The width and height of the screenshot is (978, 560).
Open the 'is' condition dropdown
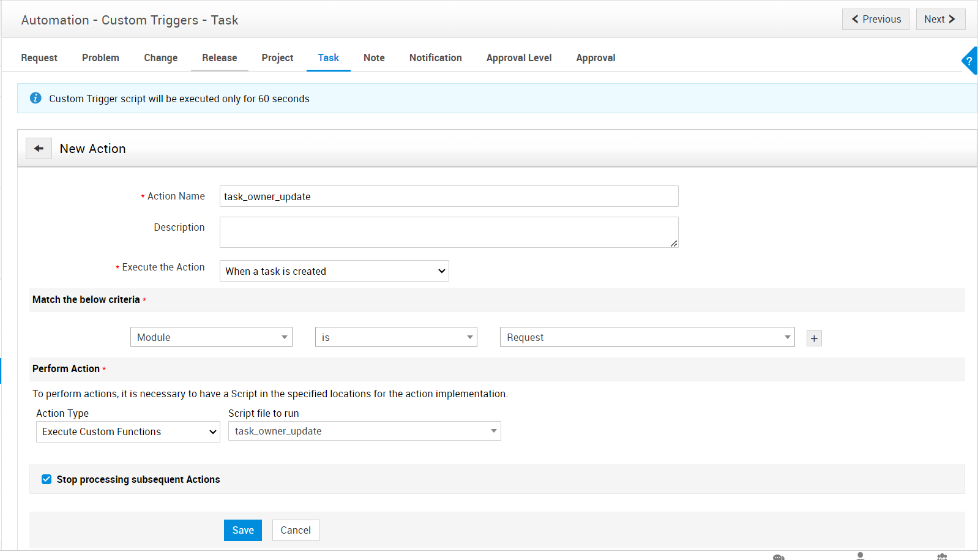(x=396, y=337)
